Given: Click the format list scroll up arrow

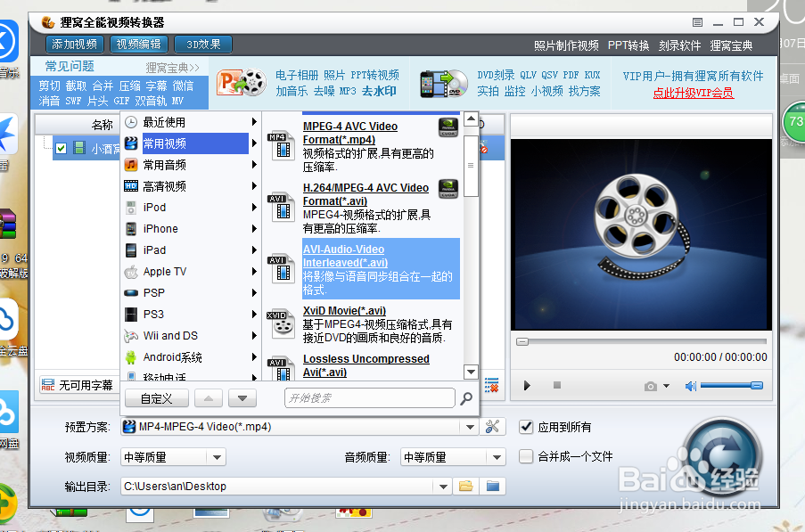Looking at the screenshot, I should 471,119.
